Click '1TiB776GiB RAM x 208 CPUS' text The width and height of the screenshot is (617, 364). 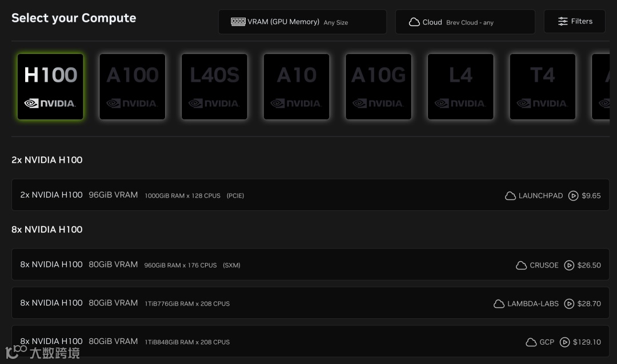click(x=187, y=304)
